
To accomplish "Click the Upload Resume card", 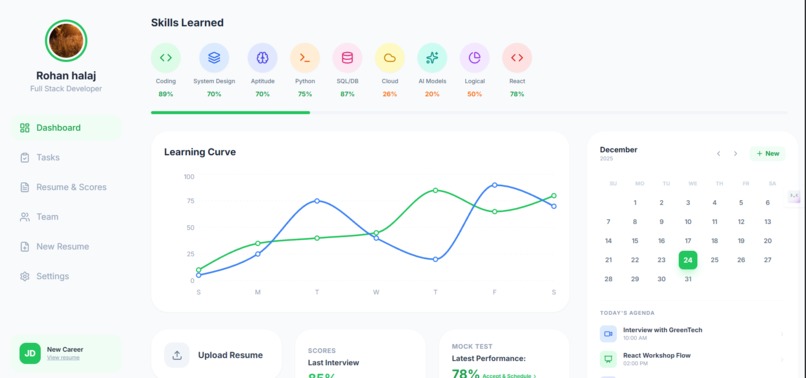I will point(216,354).
